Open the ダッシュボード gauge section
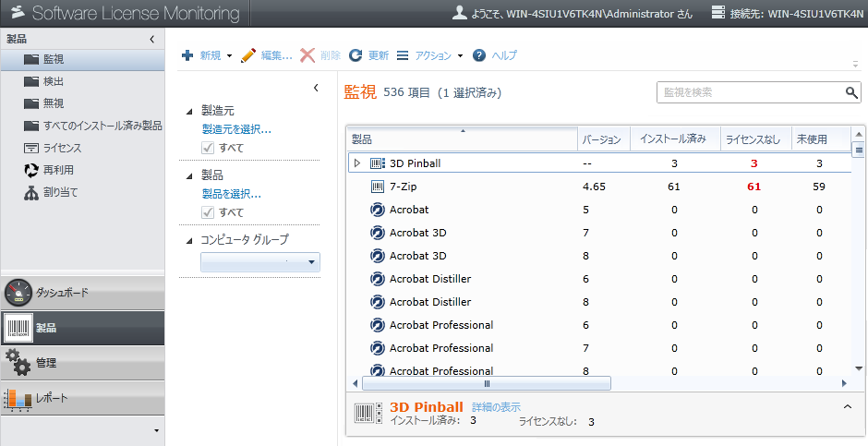Image resolution: width=868 pixels, height=446 pixels. (81, 293)
